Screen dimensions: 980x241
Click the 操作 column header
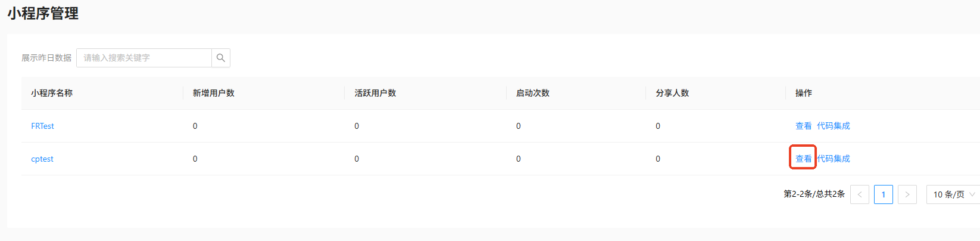[x=804, y=93]
